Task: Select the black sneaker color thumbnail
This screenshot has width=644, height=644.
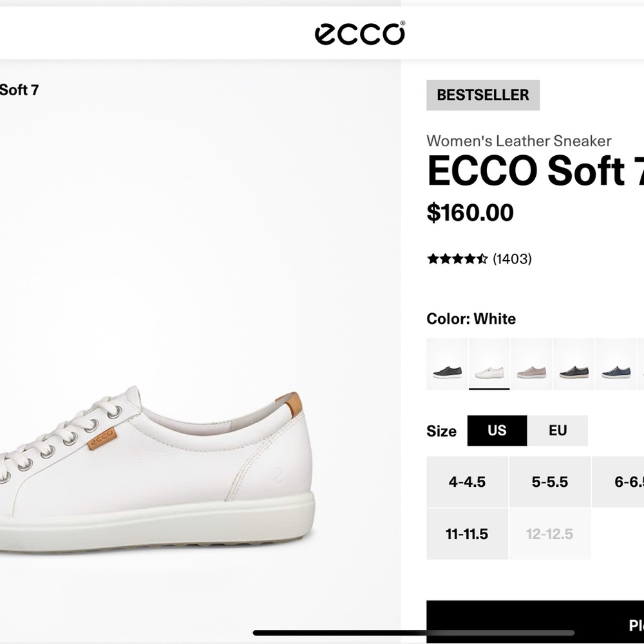Action: point(446,364)
